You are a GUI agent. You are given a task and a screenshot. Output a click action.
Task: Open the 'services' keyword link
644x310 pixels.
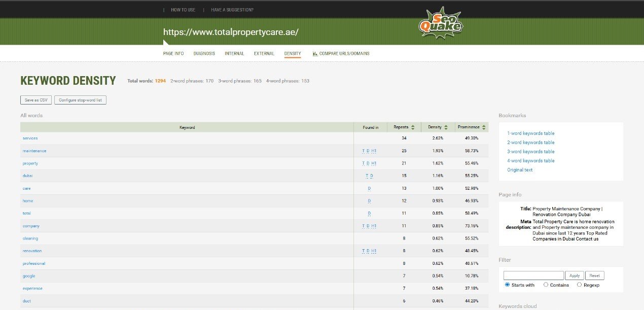30,138
